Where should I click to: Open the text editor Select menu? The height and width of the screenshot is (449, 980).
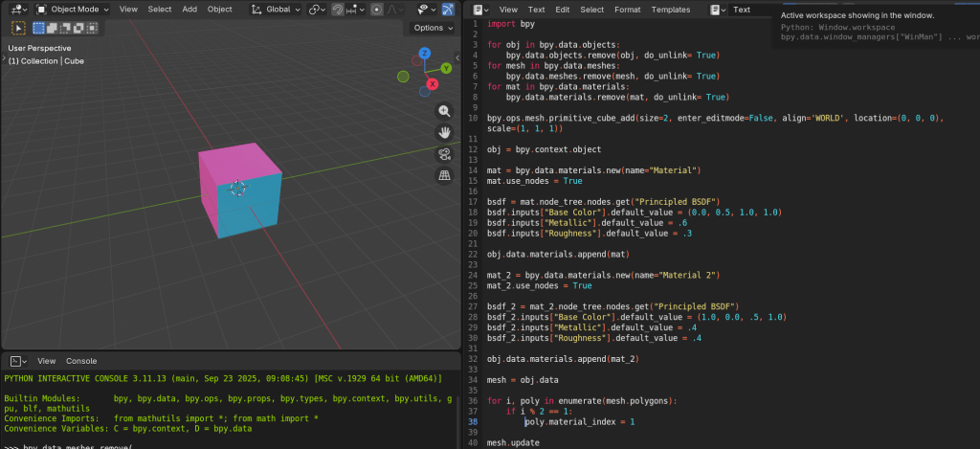591,10
